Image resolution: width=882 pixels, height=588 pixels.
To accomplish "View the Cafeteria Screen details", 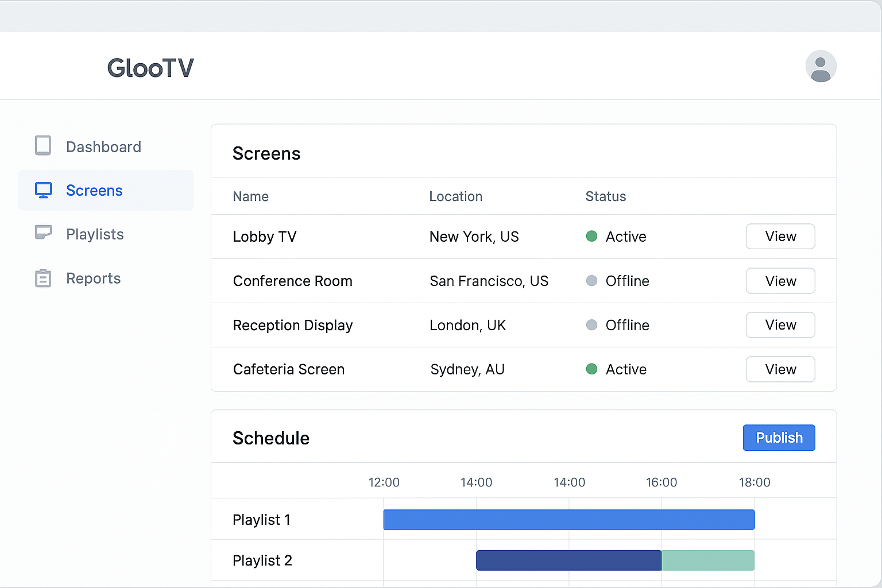I will tap(780, 369).
